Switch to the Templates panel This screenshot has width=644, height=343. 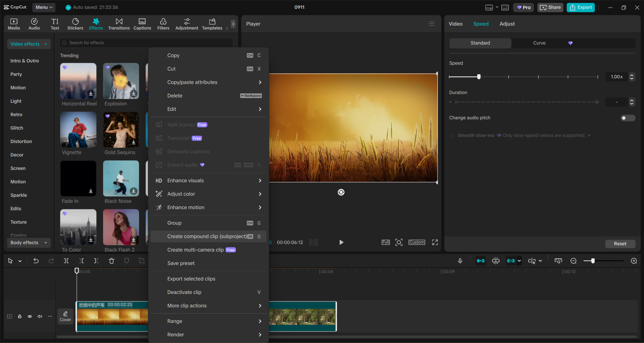pos(212,24)
